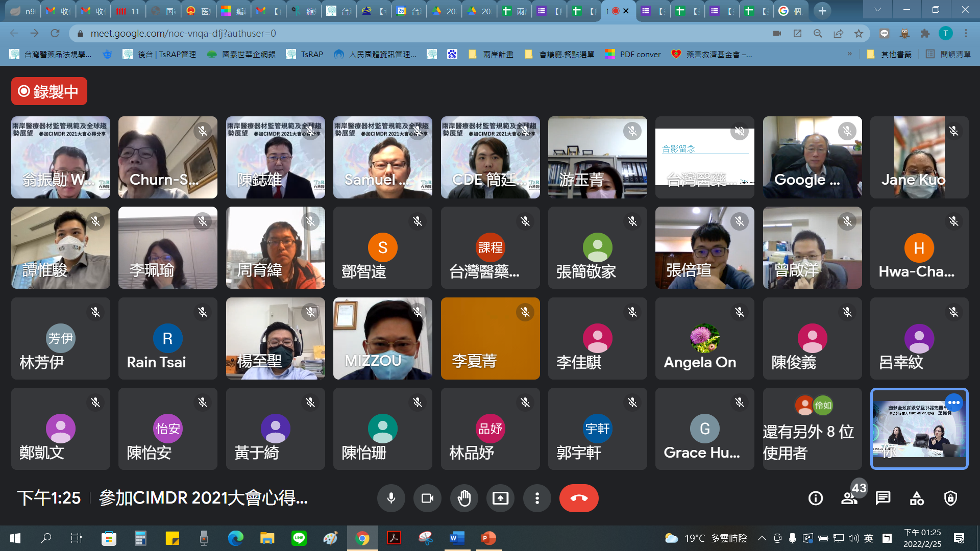Image resolution: width=980 pixels, height=551 pixels.
Task: Open Activities panel icon
Action: (x=917, y=498)
